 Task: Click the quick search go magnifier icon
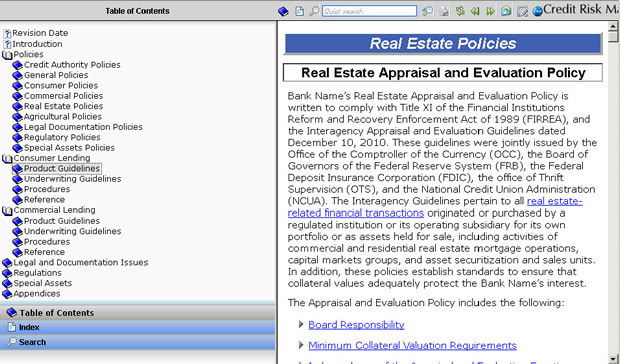click(427, 11)
